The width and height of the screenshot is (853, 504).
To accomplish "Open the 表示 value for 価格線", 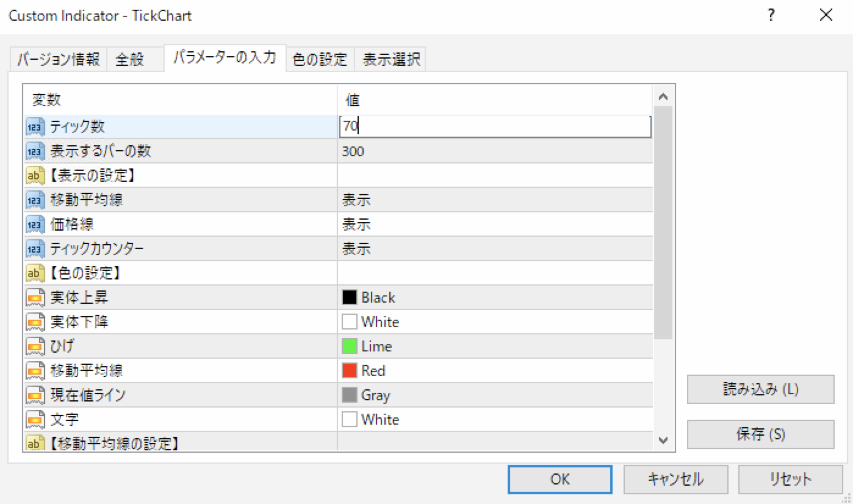I will (356, 225).
